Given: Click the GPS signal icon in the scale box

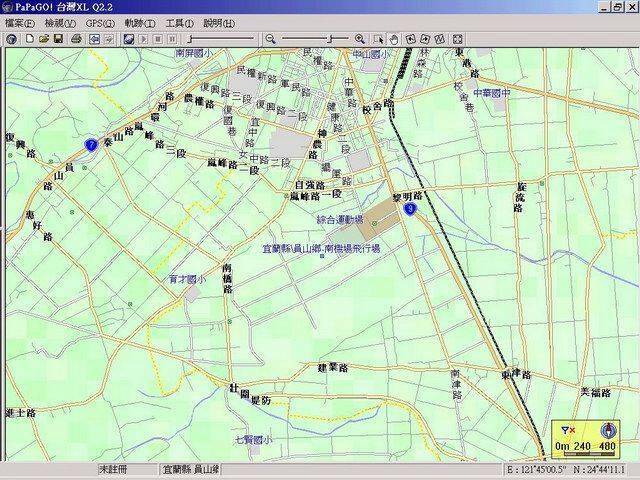Looking at the screenshot, I should tap(568, 430).
